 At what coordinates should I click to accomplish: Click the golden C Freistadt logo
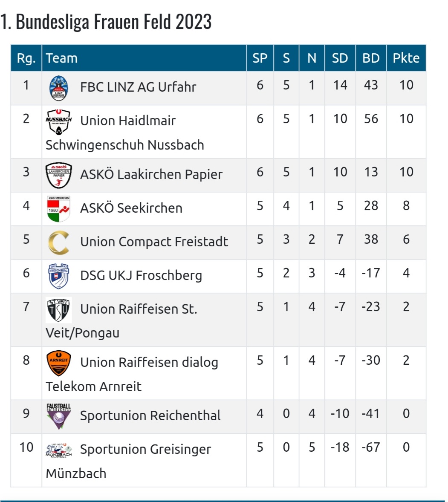click(58, 242)
